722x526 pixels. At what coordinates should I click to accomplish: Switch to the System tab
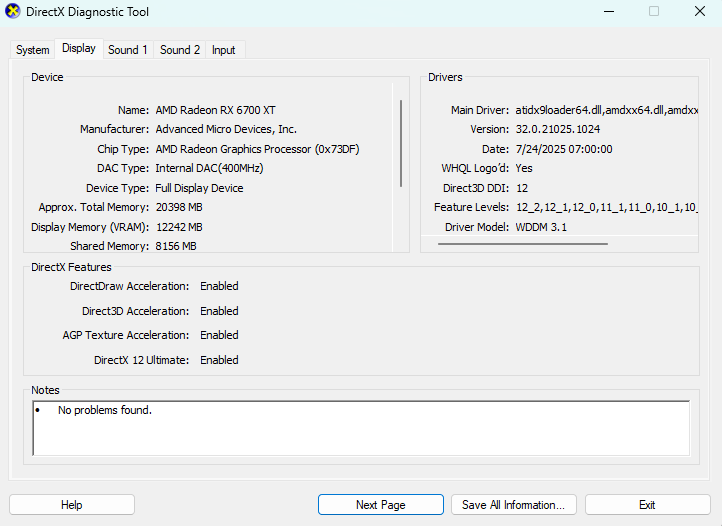point(33,50)
